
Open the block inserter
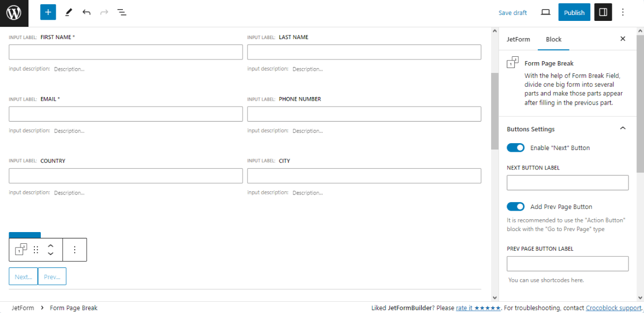[x=48, y=12]
